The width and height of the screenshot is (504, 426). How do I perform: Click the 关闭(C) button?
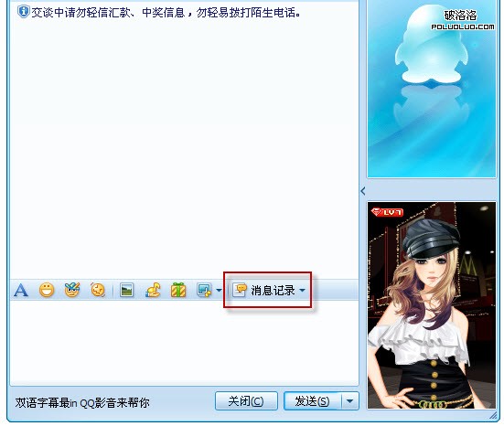point(246,401)
